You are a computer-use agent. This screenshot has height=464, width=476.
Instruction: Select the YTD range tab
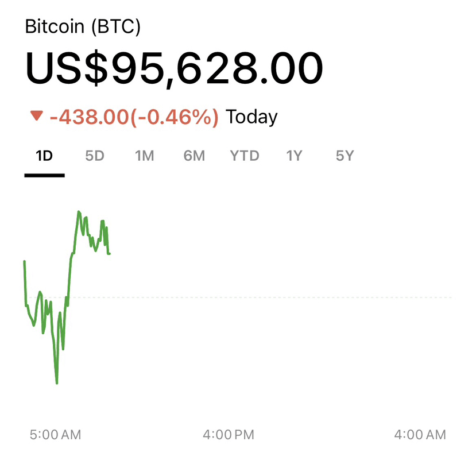point(245,156)
